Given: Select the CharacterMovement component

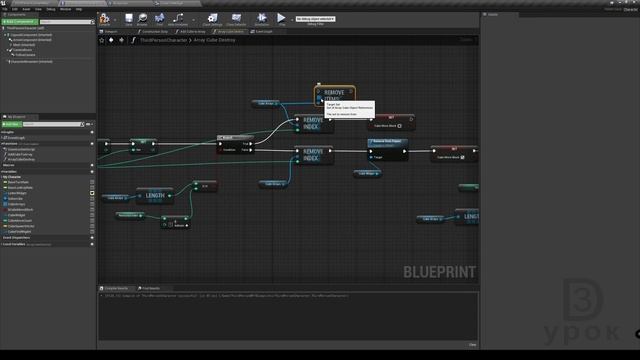Looking at the screenshot, I should pos(31,62).
